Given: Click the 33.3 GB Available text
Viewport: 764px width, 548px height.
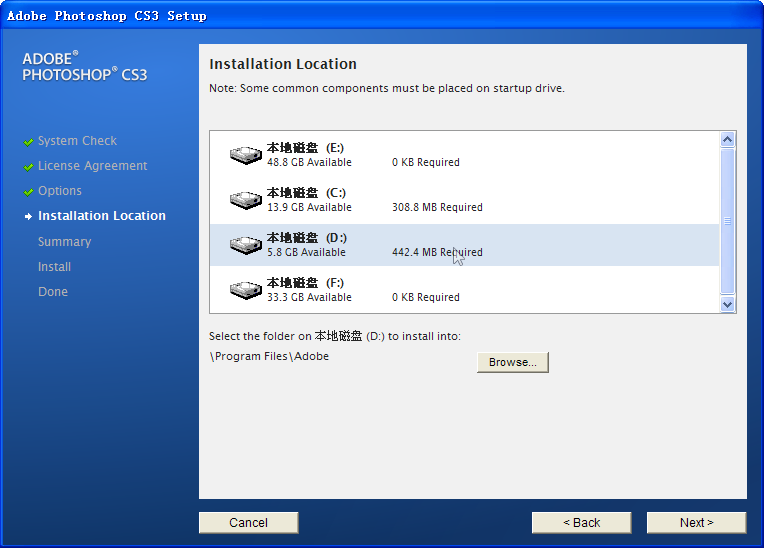Looking at the screenshot, I should click(x=309, y=297).
